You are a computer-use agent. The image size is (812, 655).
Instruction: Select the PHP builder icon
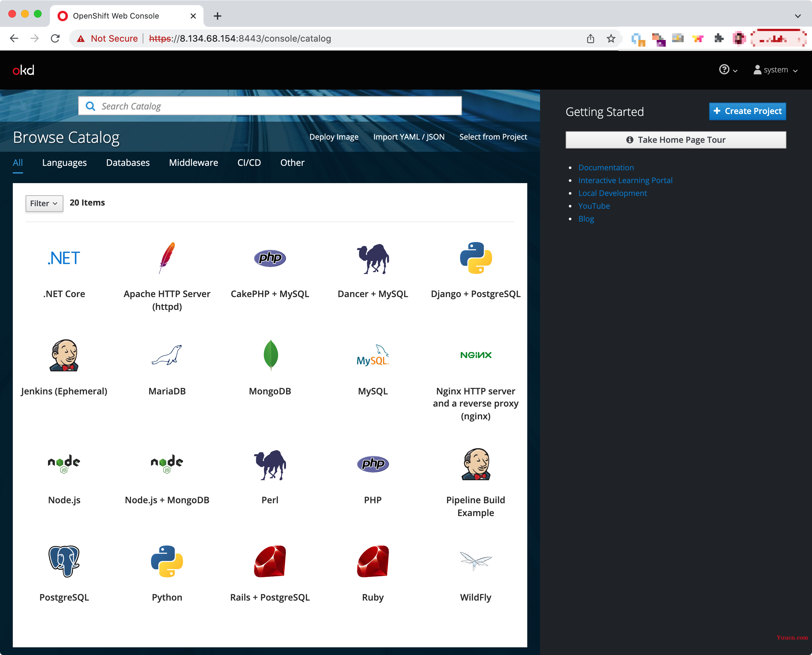pos(373,464)
